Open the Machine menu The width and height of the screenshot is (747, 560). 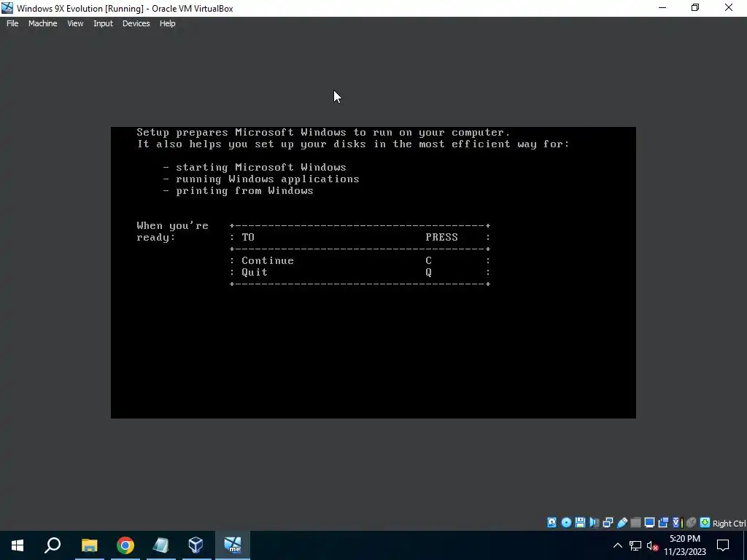42,23
